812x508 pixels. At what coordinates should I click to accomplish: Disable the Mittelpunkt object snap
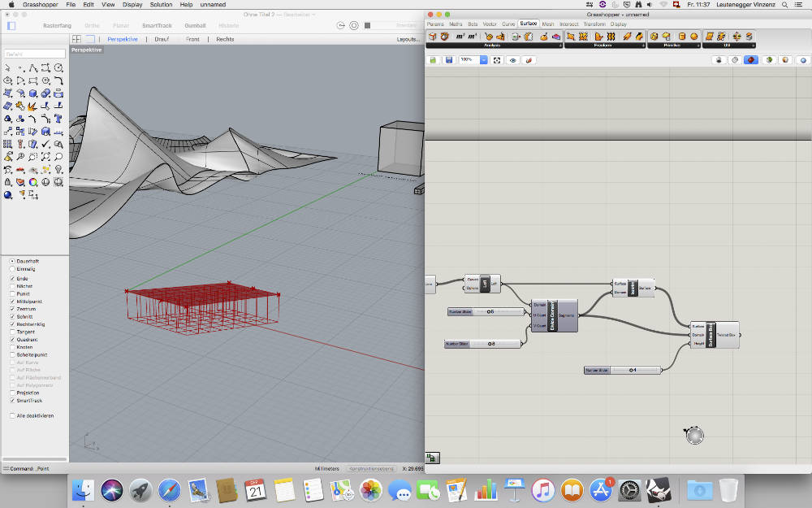click(12, 302)
